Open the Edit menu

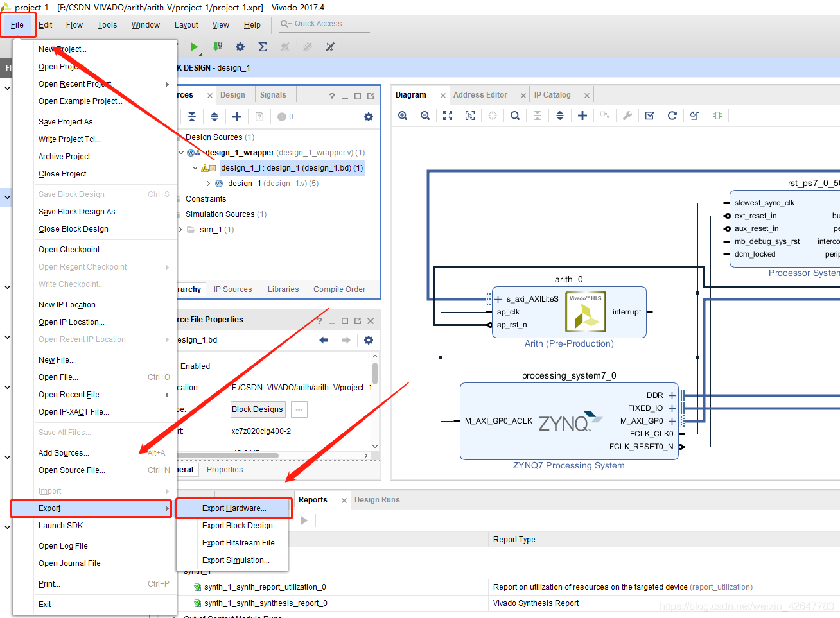(45, 25)
